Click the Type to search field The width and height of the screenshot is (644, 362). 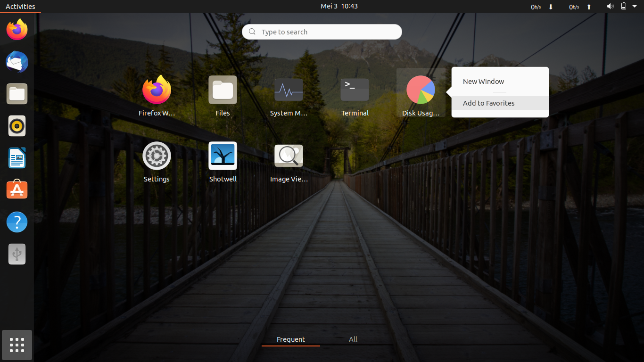322,32
